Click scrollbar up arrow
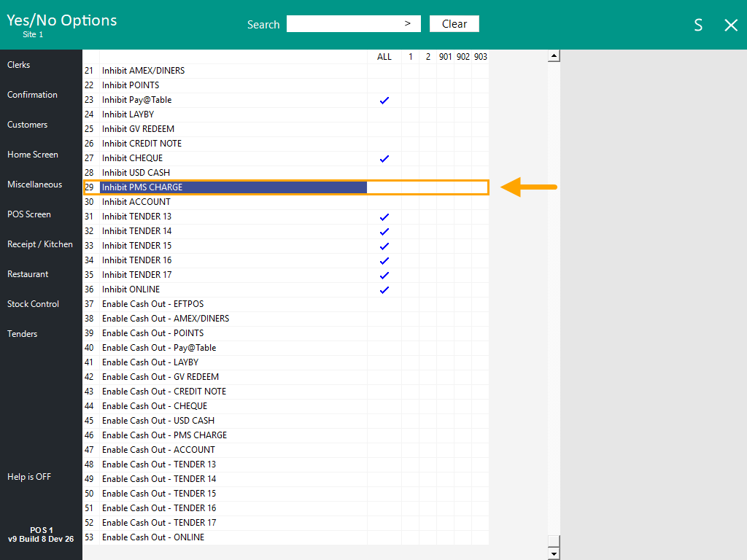This screenshot has height=560, width=747. [x=554, y=56]
